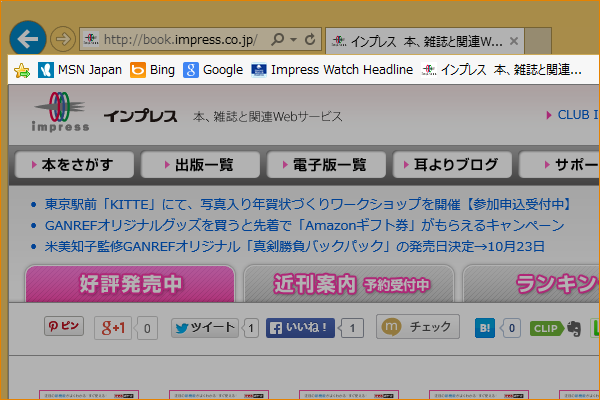Click the Evernote elephant icon
The height and width of the screenshot is (400, 600).
pos(574,329)
